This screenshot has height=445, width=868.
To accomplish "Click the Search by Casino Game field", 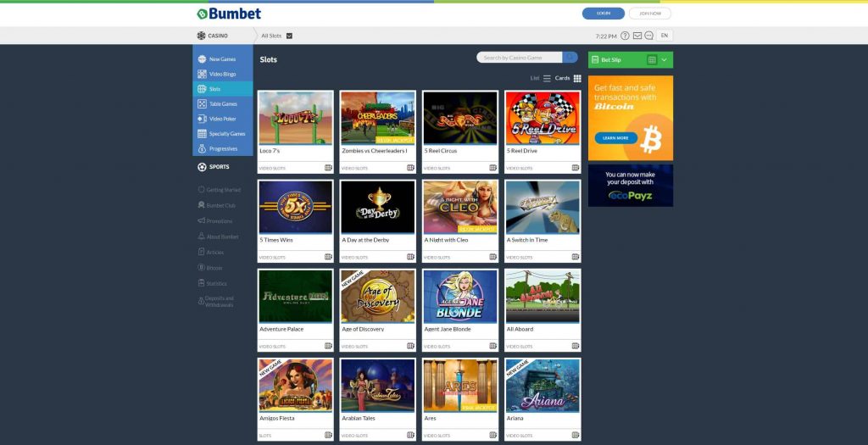I will click(x=520, y=58).
